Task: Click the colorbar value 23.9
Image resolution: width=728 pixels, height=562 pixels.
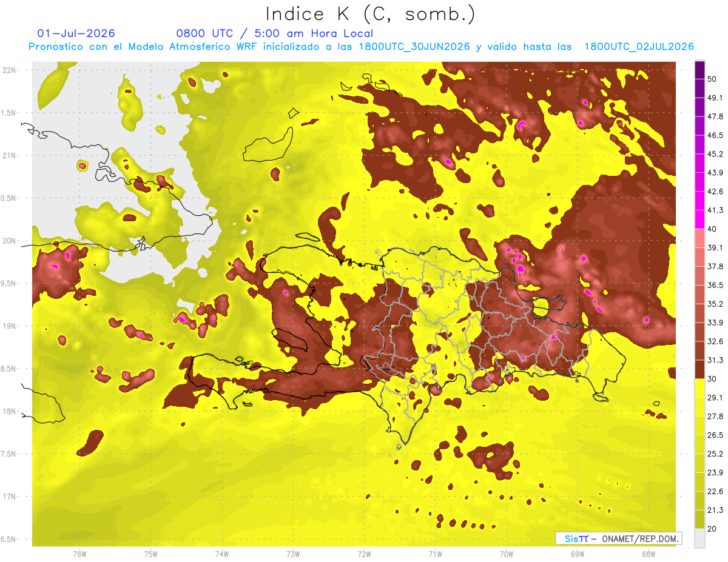Action: click(x=714, y=473)
